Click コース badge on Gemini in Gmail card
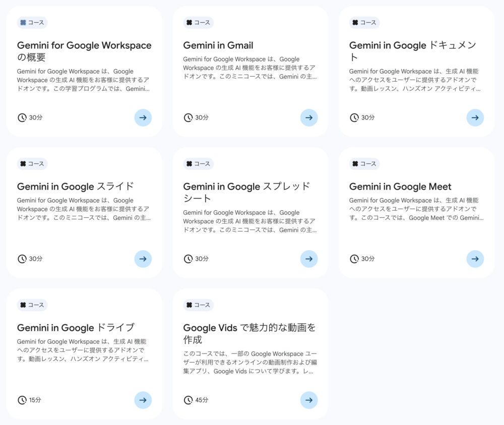 click(x=198, y=23)
